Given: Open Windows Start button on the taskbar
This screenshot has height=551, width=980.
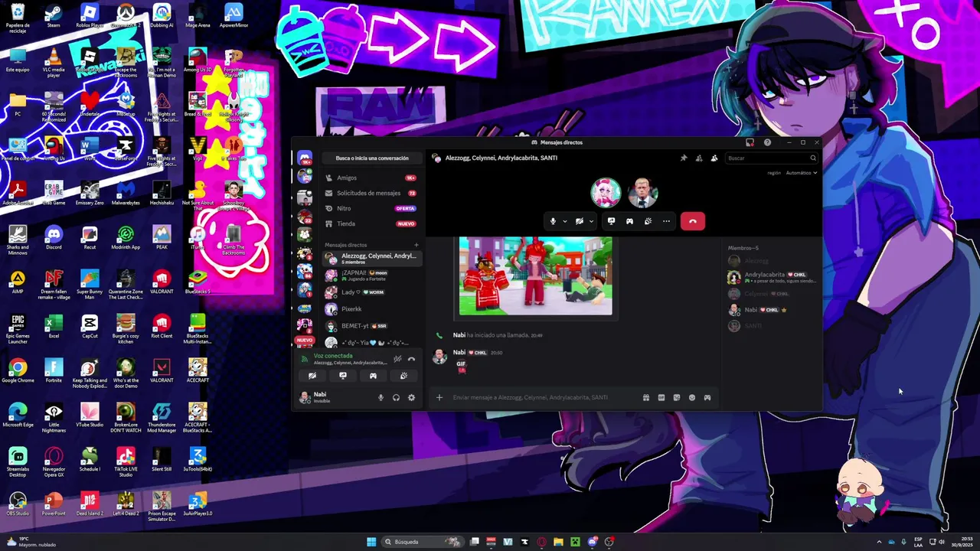Looking at the screenshot, I should (371, 542).
